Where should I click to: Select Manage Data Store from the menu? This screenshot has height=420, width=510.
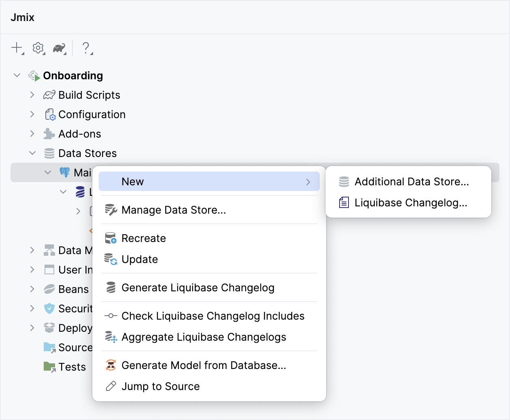pos(174,210)
